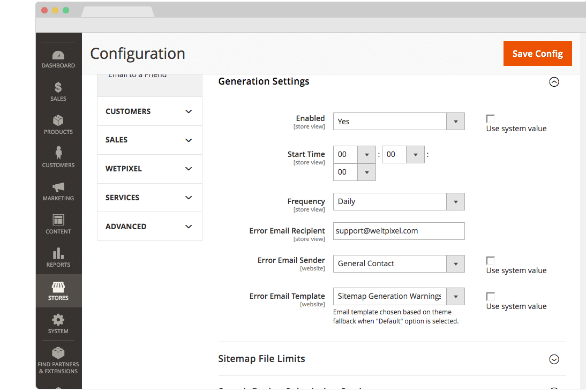Viewport: 586px width, 392px height.
Task: Click the Error Email Recipient input field
Action: coord(399,231)
